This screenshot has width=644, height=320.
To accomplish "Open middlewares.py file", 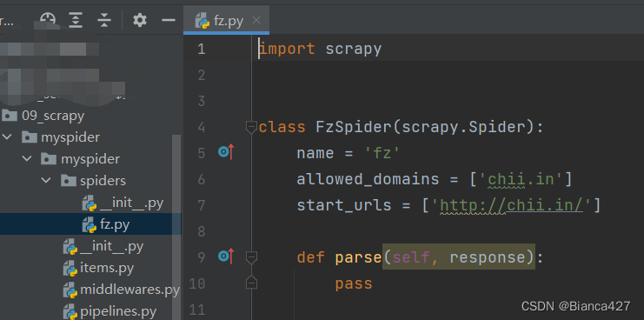I will (x=129, y=290).
